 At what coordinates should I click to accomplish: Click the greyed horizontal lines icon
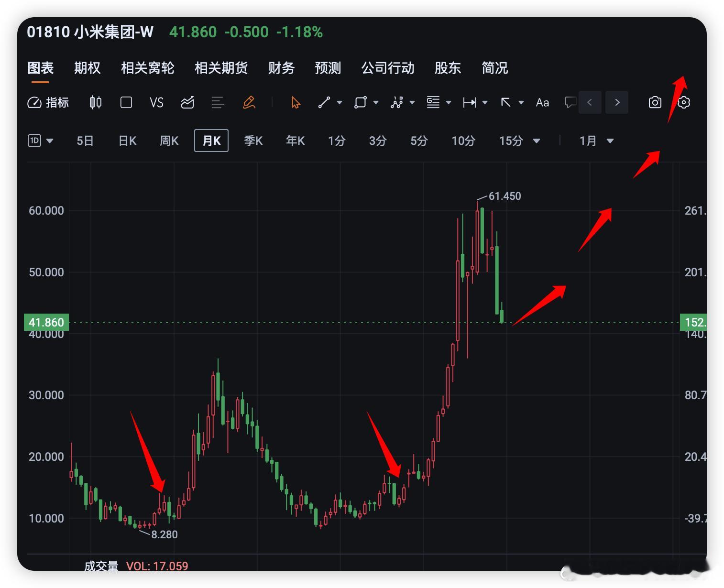[218, 102]
